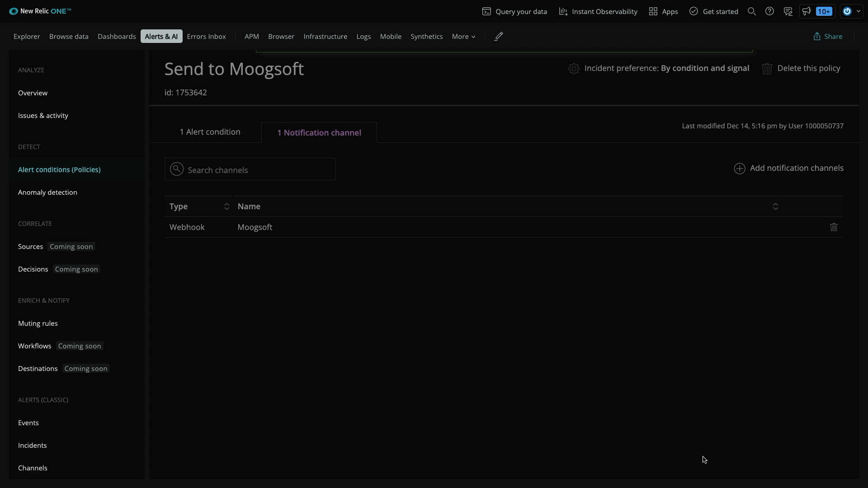Go to the Explorer tab
The image size is (868, 488).
coord(27,37)
